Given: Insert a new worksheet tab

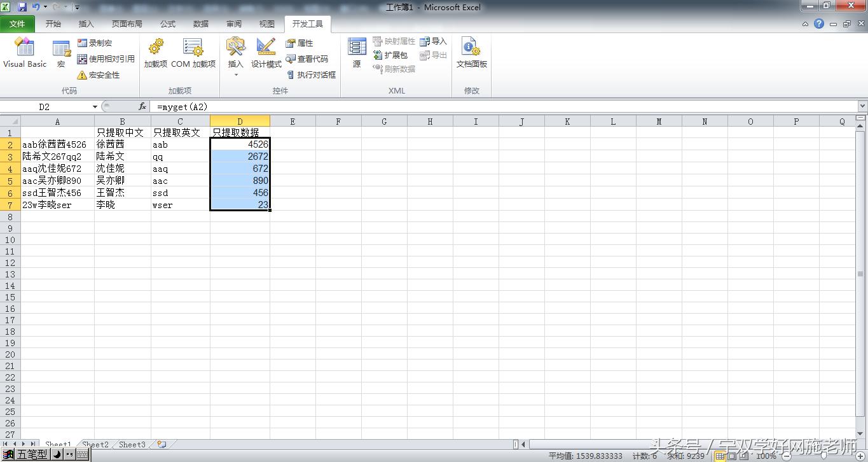Looking at the screenshot, I should (x=162, y=444).
